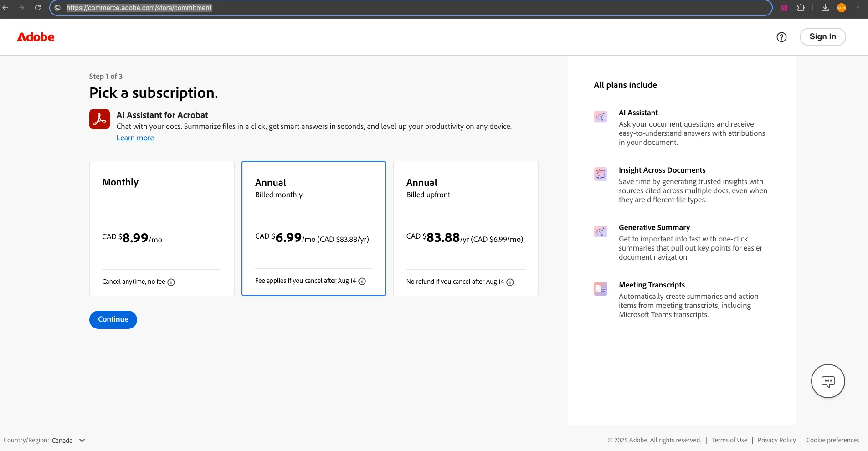
Task: Click the Insight Across Documents heading
Action: tap(662, 170)
